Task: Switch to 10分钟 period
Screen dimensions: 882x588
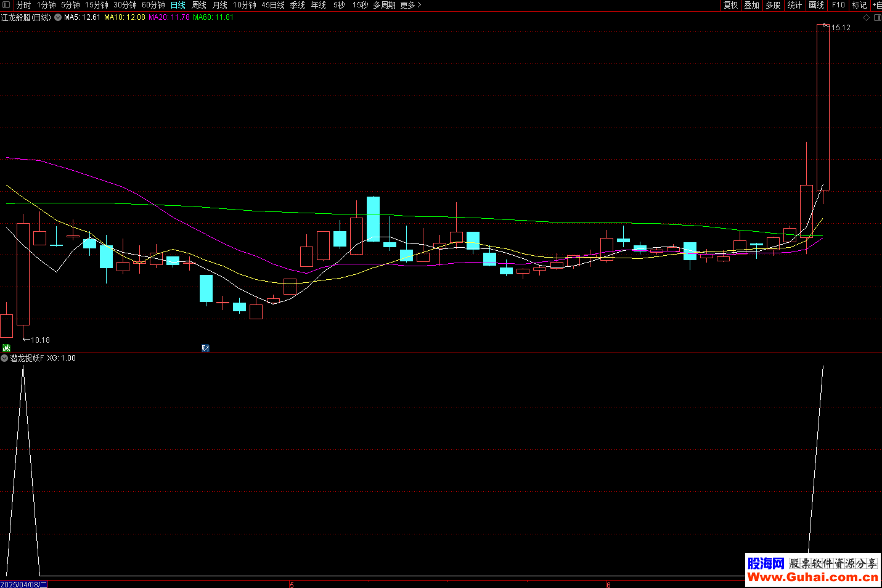Action: 245,5
